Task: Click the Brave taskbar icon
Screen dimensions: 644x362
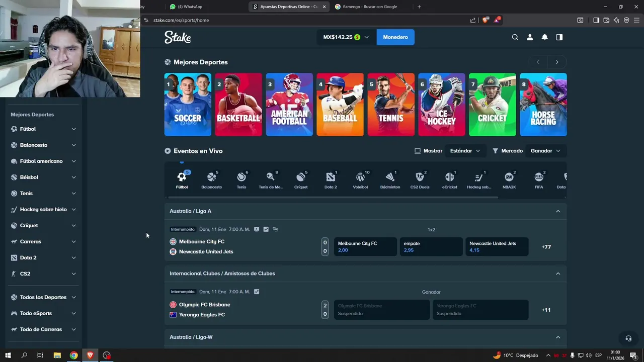Action: [x=90, y=355]
